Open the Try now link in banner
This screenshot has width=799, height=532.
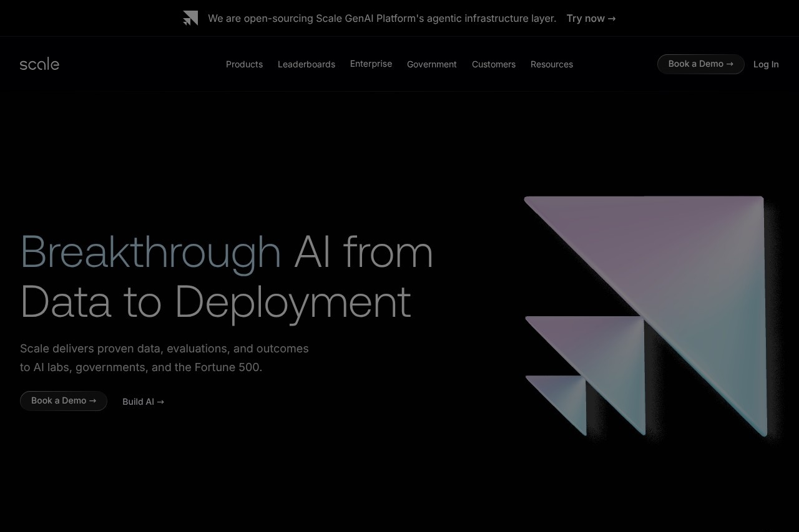coord(591,19)
